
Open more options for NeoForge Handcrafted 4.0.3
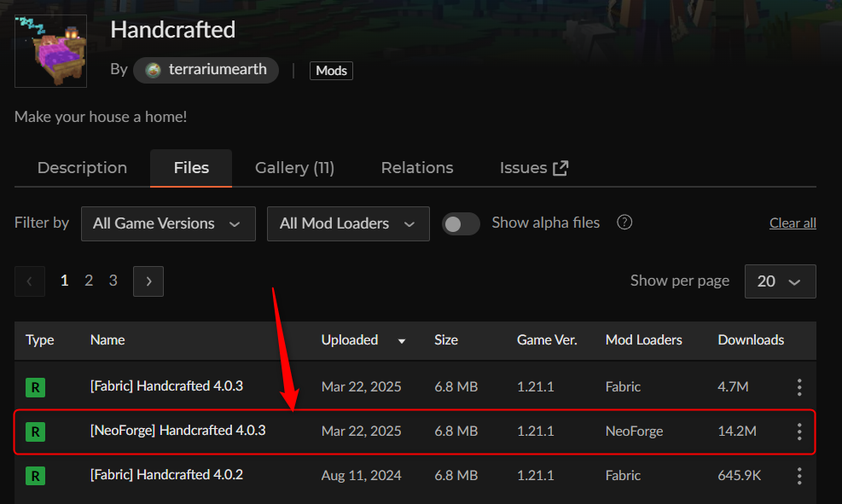click(x=799, y=432)
